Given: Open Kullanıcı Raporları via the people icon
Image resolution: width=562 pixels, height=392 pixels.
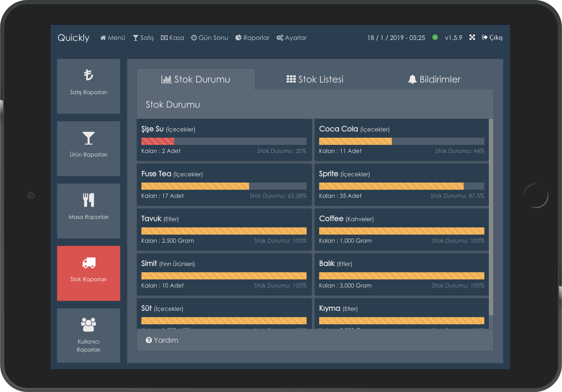Looking at the screenshot, I should click(x=88, y=322).
